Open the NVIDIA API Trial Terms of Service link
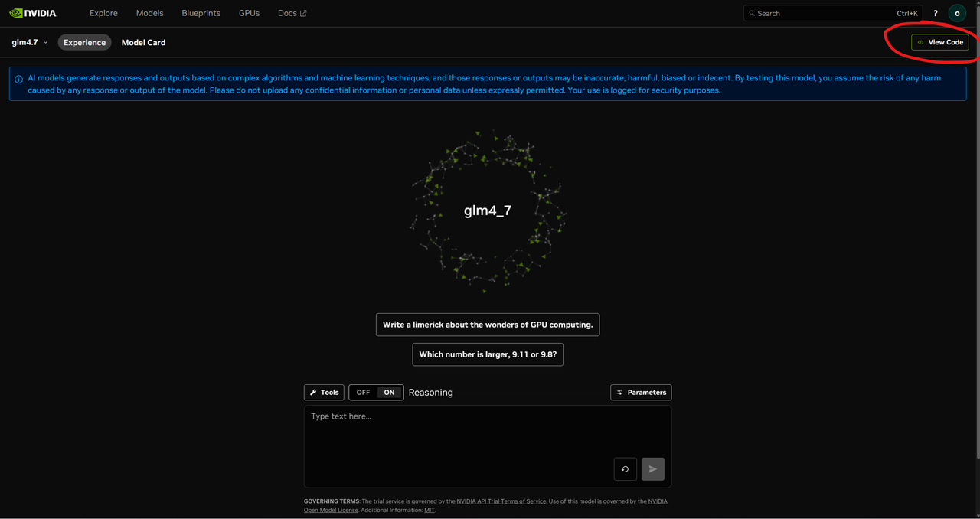The image size is (980, 519). point(501,501)
